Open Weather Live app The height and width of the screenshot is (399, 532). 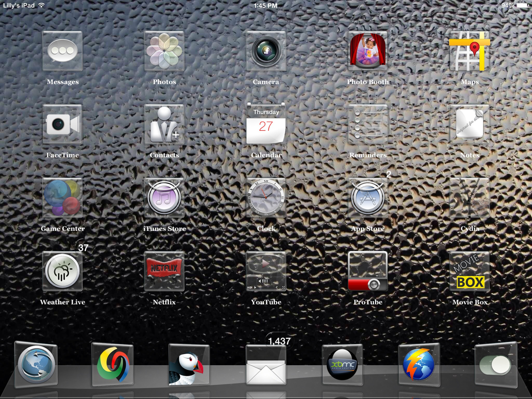pos(62,271)
